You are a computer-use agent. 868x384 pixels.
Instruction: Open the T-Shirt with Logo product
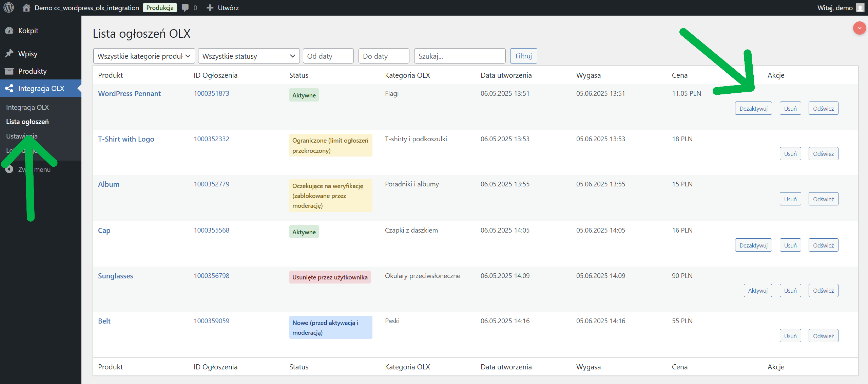126,139
